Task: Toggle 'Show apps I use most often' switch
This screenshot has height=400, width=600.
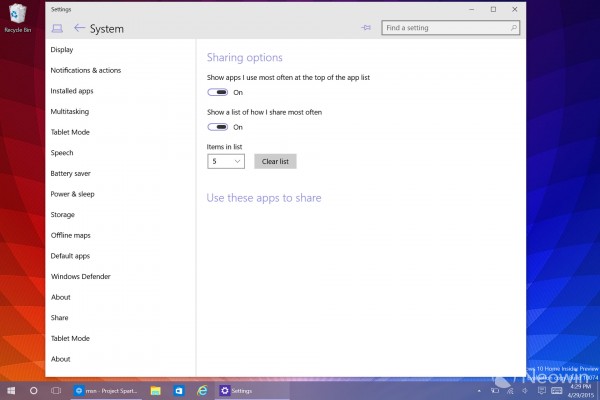Action: tap(218, 92)
